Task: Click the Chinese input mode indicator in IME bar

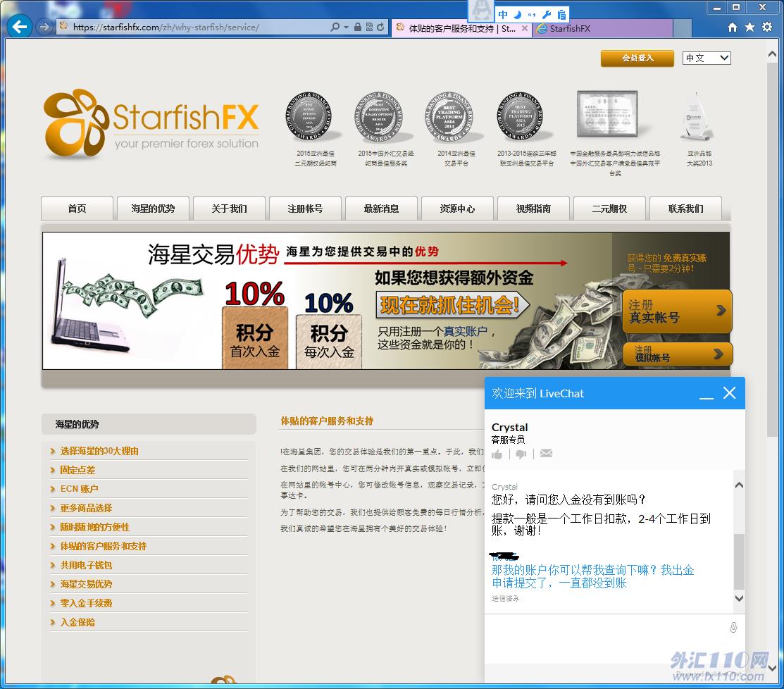Action: 503,15
